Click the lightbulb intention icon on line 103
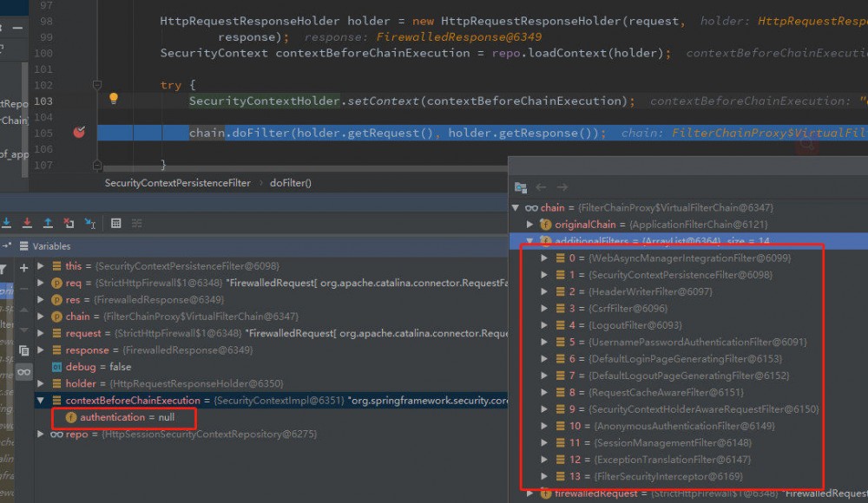 pos(113,99)
